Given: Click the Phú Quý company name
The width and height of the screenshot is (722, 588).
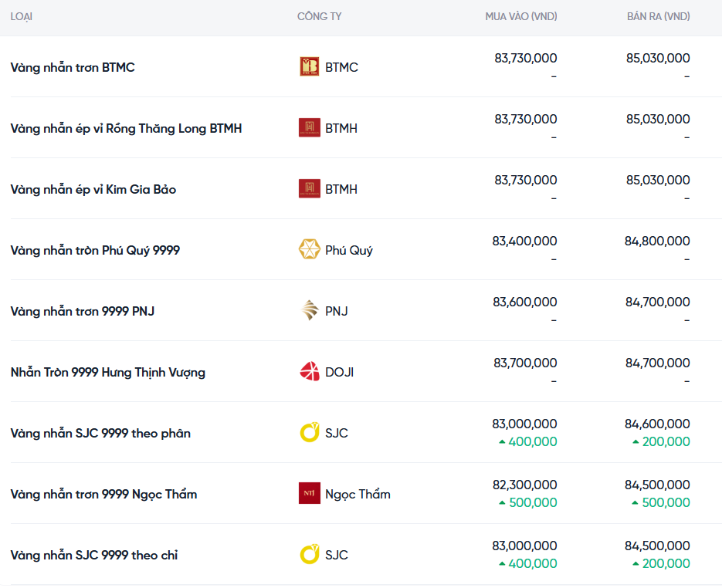Looking at the screenshot, I should pyautogui.click(x=348, y=251).
